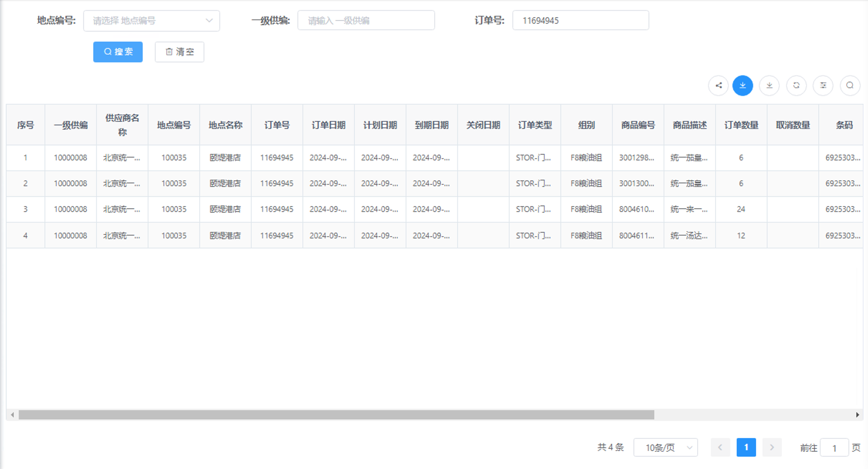Click the previous page arrow in pagination
The height and width of the screenshot is (469, 868).
tap(720, 447)
